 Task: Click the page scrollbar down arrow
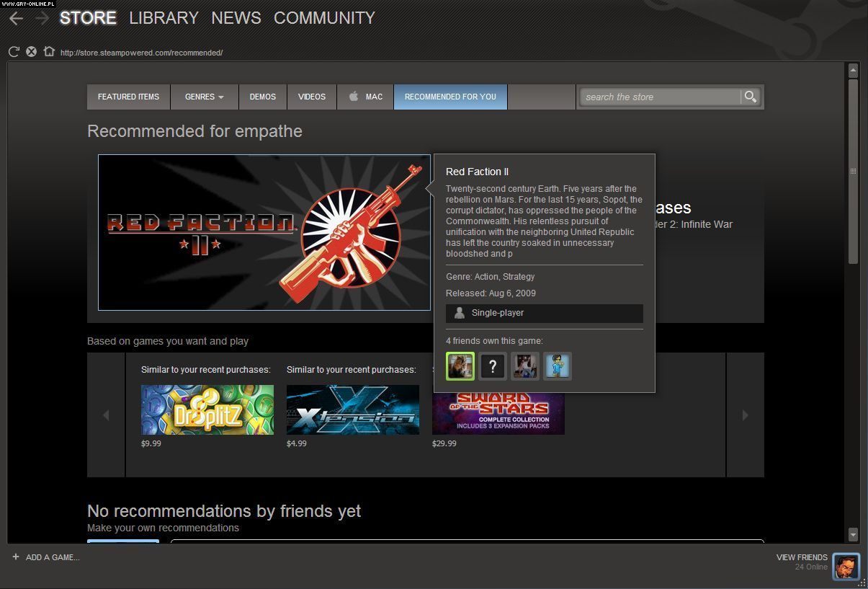pos(853,534)
